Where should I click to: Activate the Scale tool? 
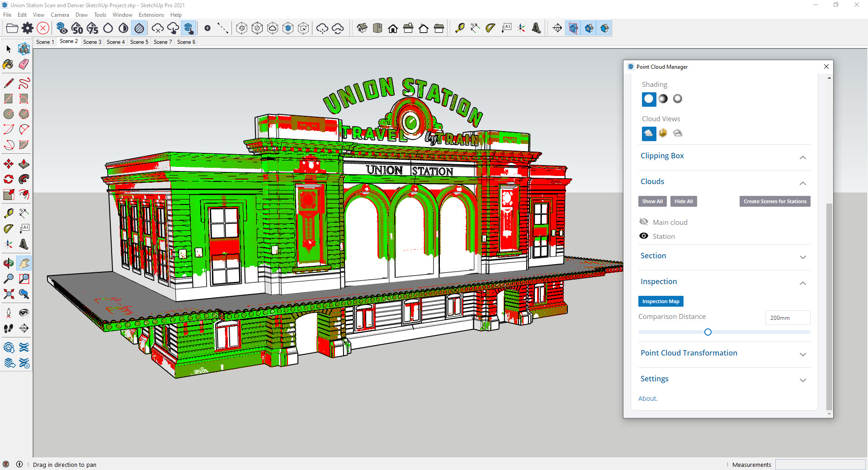coord(9,195)
